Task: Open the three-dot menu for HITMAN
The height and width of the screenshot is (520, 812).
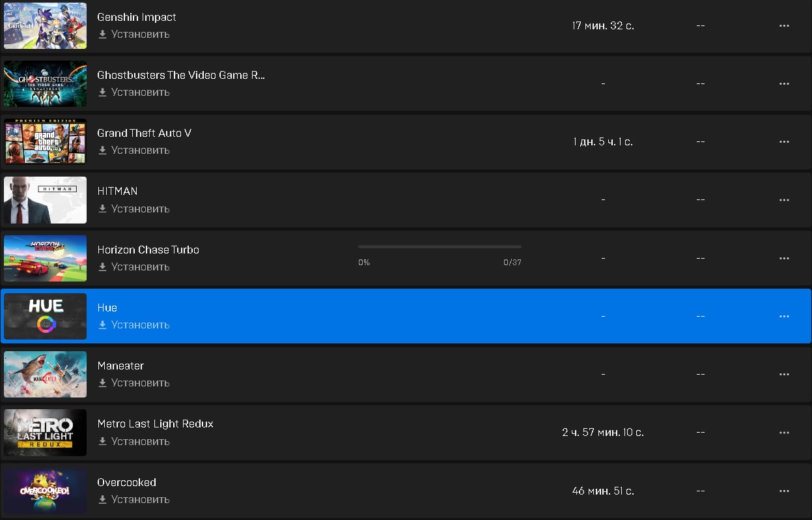Action: pos(784,199)
